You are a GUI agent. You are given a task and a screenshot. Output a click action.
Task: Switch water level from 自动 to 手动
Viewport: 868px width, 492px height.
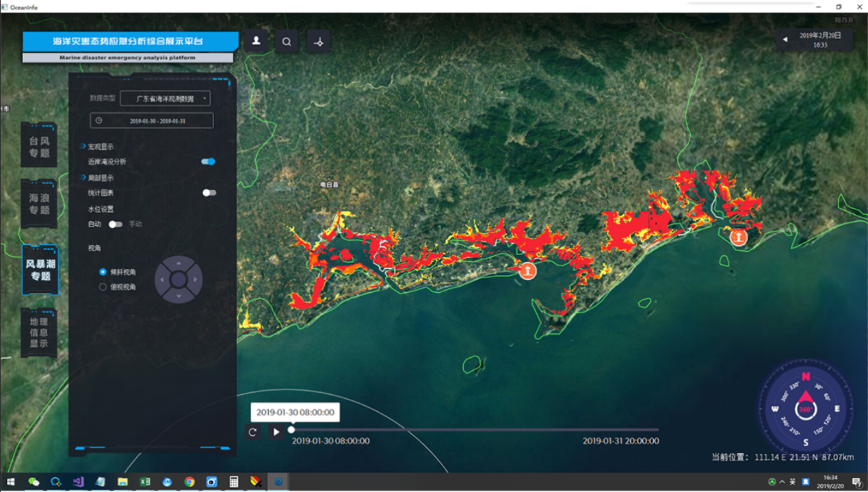pos(115,224)
